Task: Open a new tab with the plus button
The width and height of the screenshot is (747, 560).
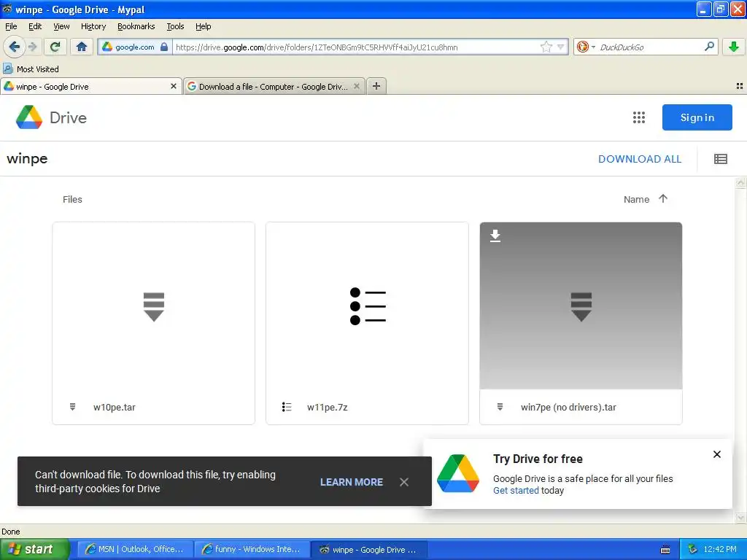Action: click(x=376, y=86)
